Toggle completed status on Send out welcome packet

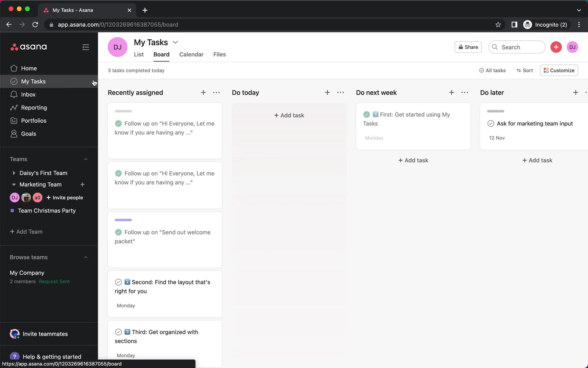coord(118,232)
